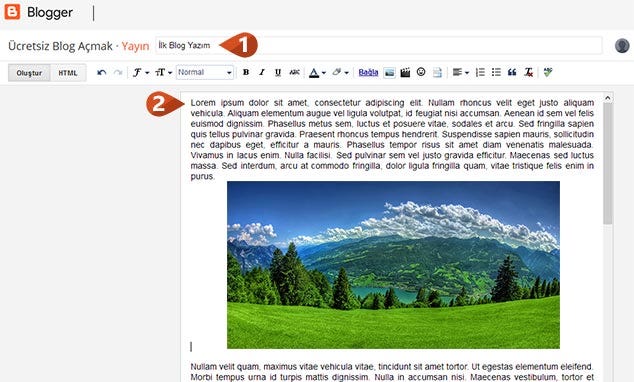Open the Normal paragraph format dropdown
This screenshot has width=634, height=382.
(x=205, y=72)
